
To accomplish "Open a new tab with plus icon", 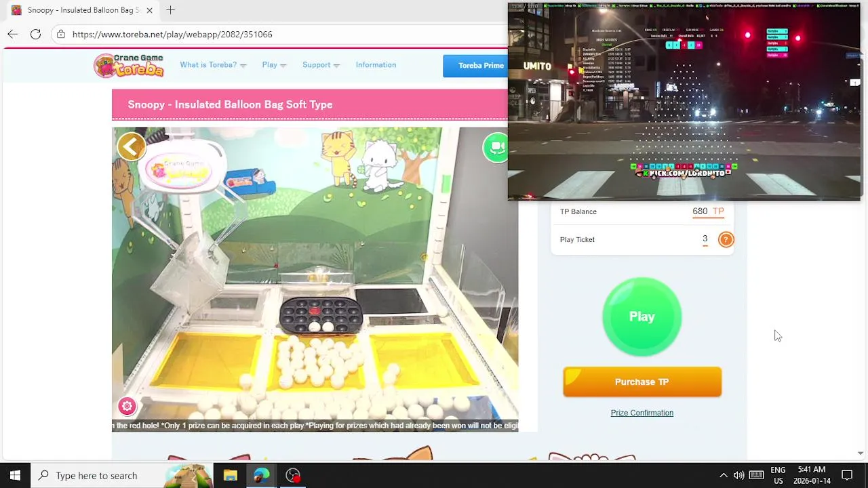I will point(171,10).
